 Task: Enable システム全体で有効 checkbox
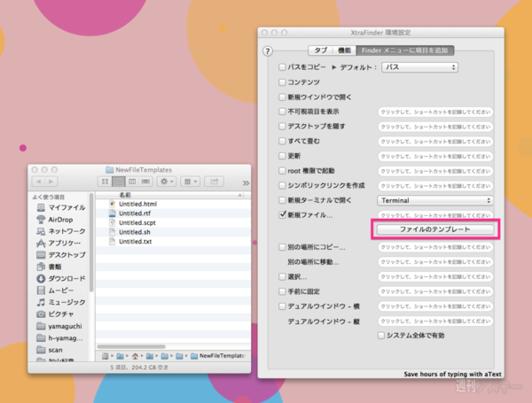pyautogui.click(x=381, y=335)
